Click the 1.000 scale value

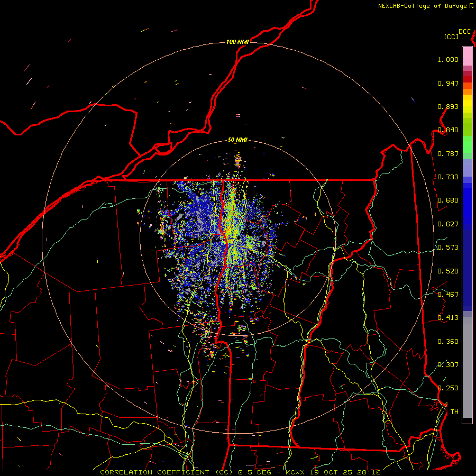click(448, 59)
